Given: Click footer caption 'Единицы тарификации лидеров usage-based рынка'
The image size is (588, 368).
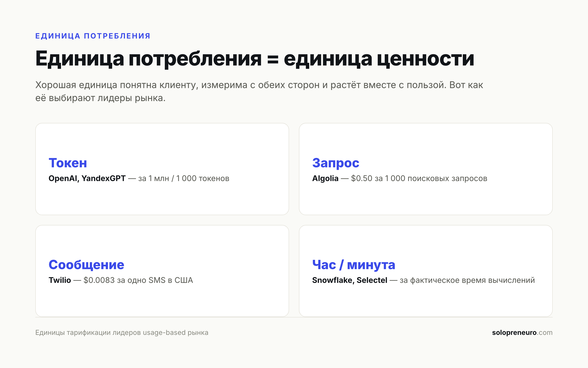Looking at the screenshot, I should pos(122,333).
